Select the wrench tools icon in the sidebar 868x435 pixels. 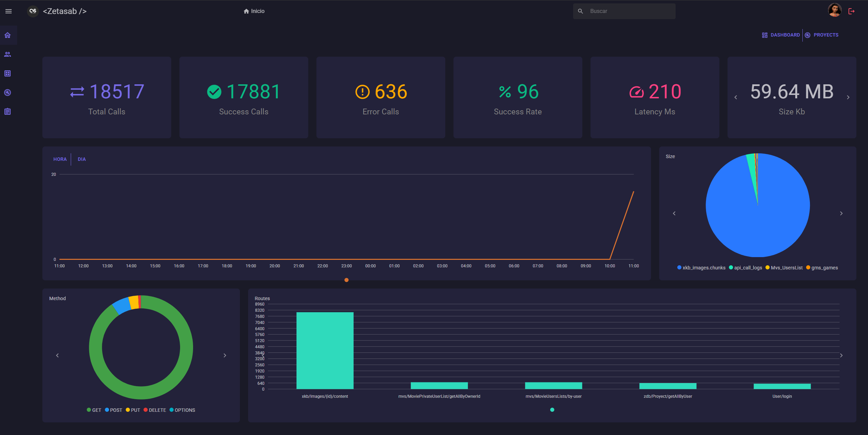[x=8, y=92]
